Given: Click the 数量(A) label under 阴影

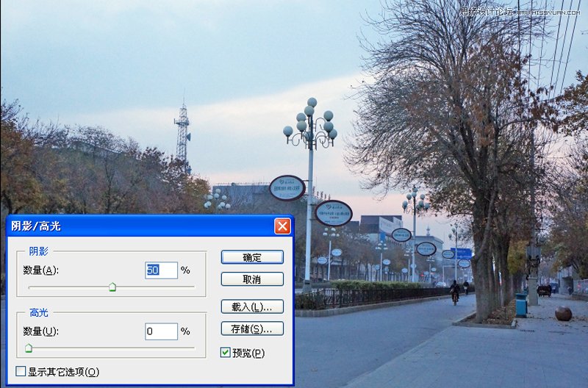Looking at the screenshot, I should click(x=40, y=270).
